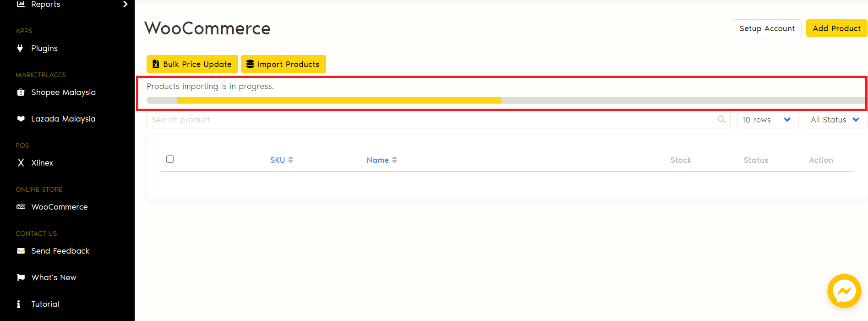
Task: Click into the Search product field
Action: 431,120
